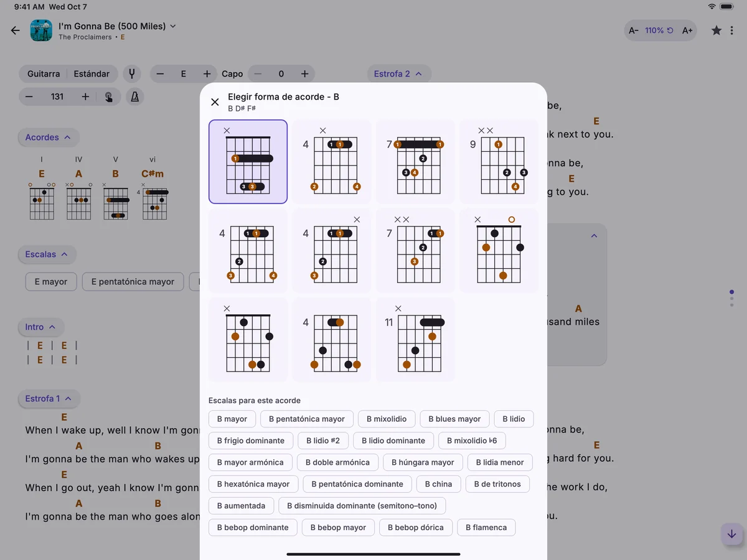This screenshot has height=560, width=747.
Task: Collapse the Estrofa 1 section
Action: point(49,399)
